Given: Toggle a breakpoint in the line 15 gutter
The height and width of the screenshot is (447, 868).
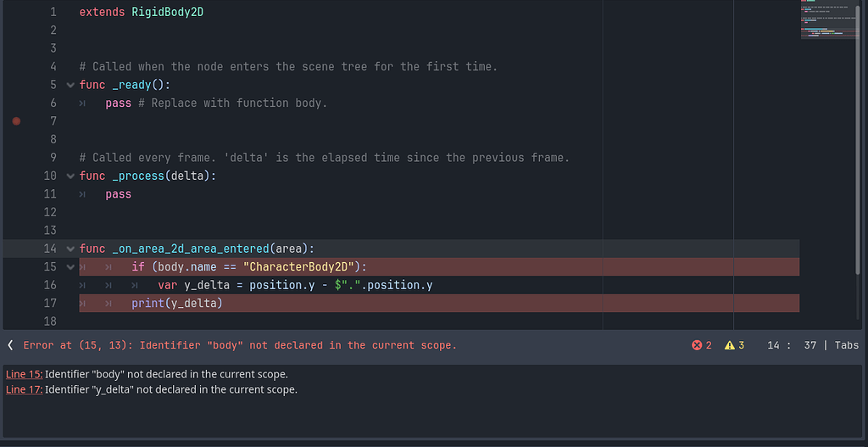Looking at the screenshot, I should click(16, 267).
